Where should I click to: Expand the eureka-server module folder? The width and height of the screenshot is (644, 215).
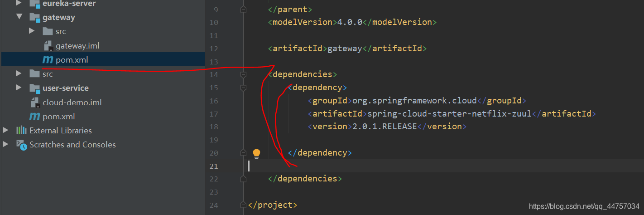coord(19,3)
